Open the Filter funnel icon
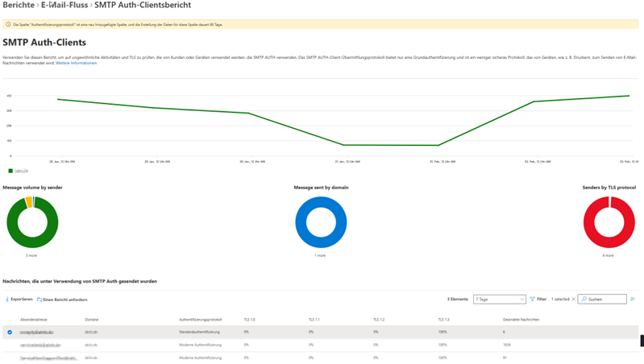The height and width of the screenshot is (364, 644). click(x=532, y=299)
